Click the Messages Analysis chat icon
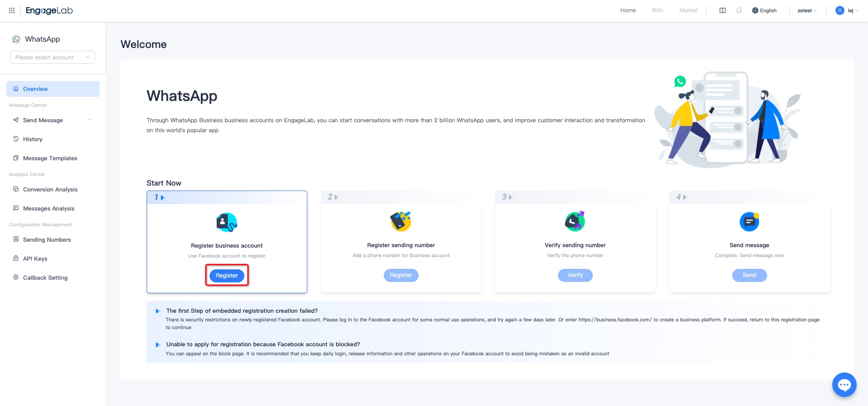Viewport: 868px width, 406px height. (16, 208)
